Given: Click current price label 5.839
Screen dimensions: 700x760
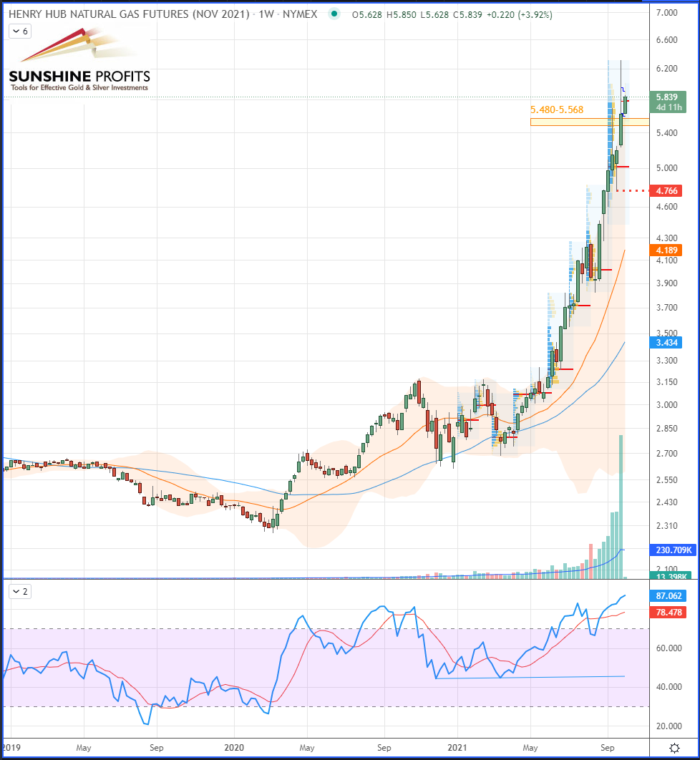Looking at the screenshot, I should pos(668,97).
